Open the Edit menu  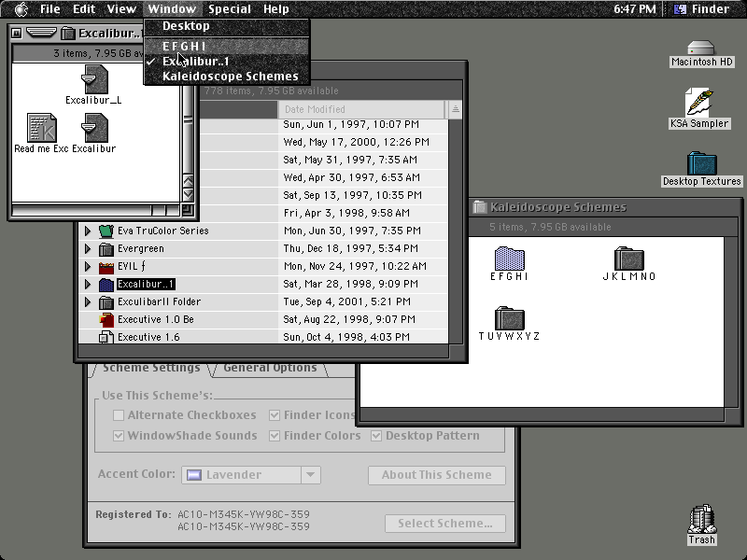[x=84, y=9]
